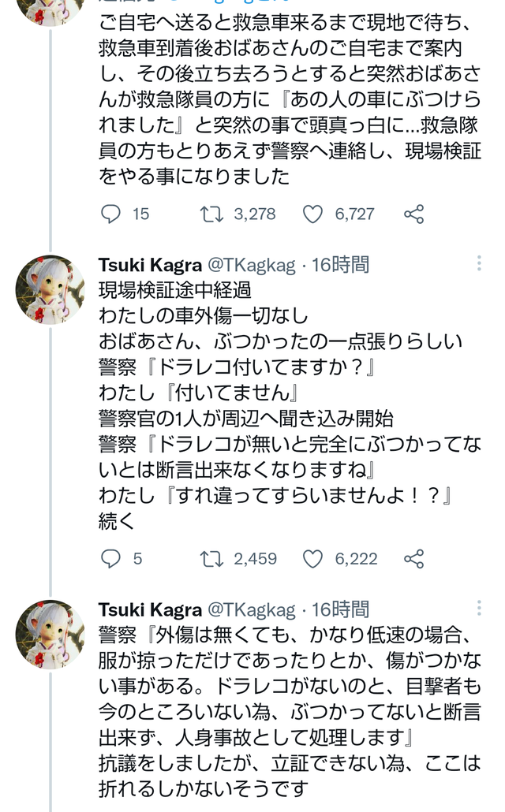Image resolution: width=505 pixels, height=812 pixels.
Task: Open the 16時間 timestamp on the 現場検証途中経過 tweet
Action: pos(340,264)
